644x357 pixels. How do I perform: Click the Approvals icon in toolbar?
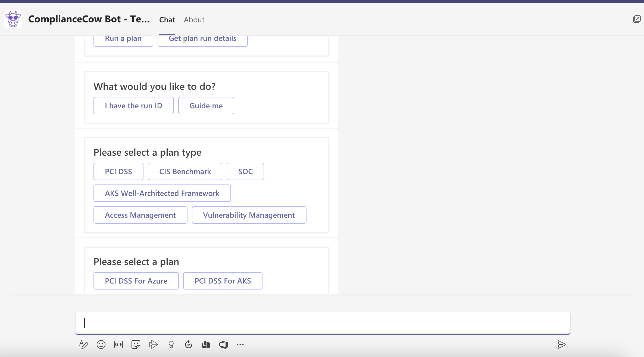188,344
